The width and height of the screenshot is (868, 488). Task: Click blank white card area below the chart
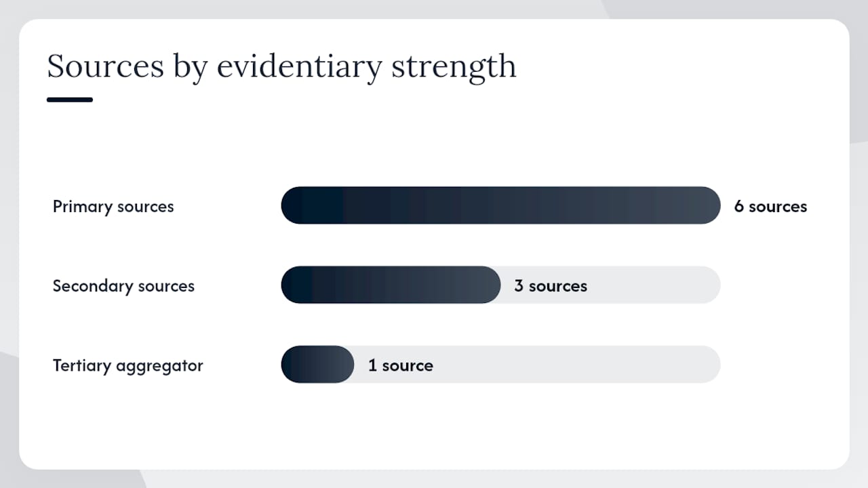pyautogui.click(x=434, y=427)
